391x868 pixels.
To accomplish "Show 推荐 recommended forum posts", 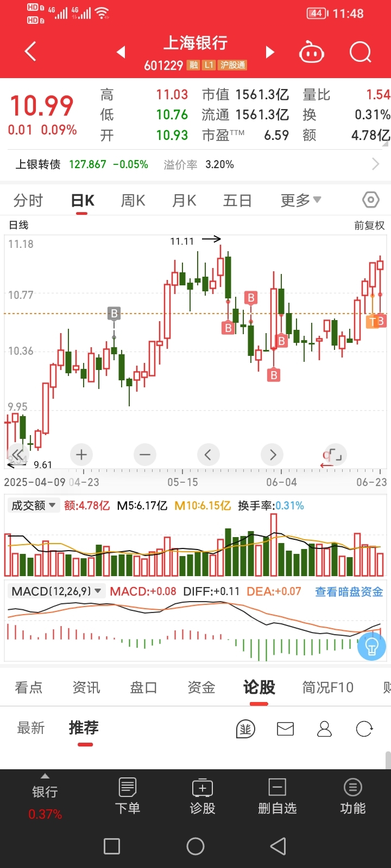I will point(84,728).
